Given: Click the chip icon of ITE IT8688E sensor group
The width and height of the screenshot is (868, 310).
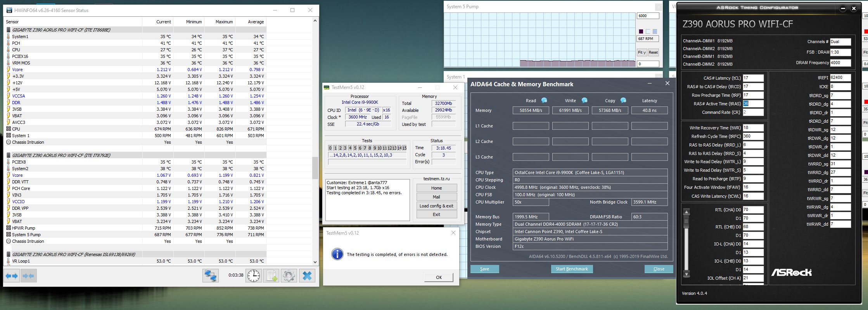Looking at the screenshot, I should 9,30.
